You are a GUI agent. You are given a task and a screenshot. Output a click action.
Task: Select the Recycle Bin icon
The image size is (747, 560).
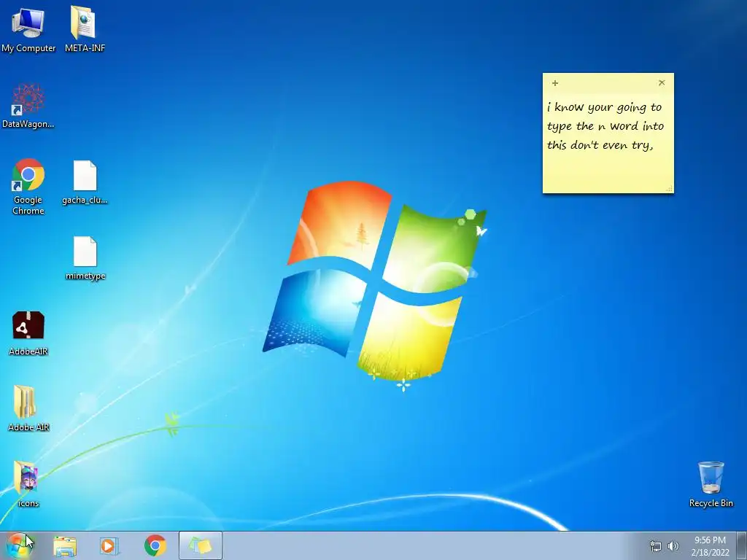(711, 484)
